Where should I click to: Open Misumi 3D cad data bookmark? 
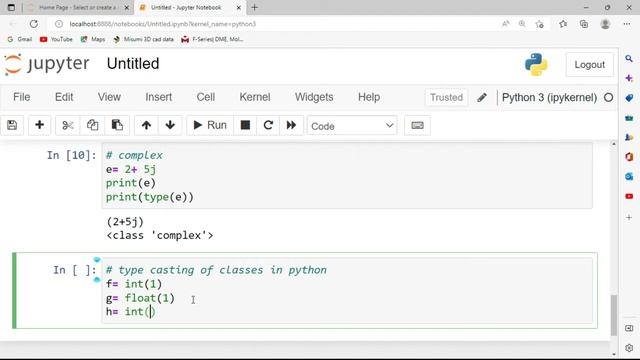[144, 39]
